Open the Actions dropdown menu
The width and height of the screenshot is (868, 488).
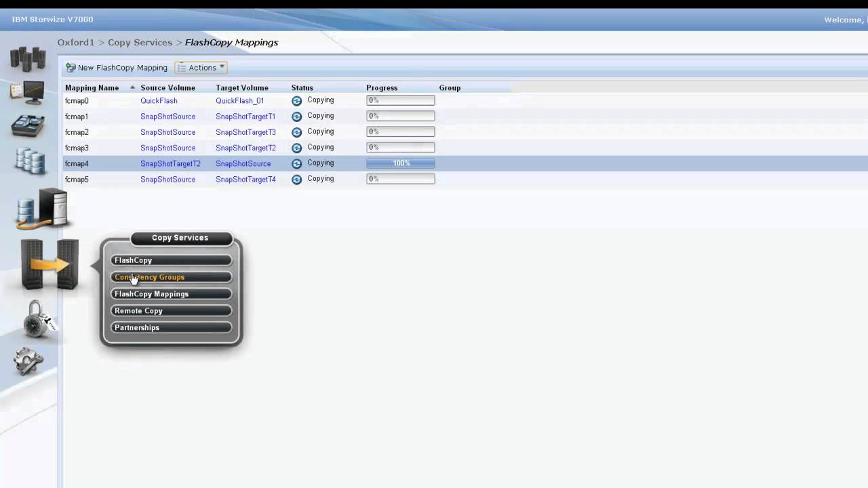[201, 68]
